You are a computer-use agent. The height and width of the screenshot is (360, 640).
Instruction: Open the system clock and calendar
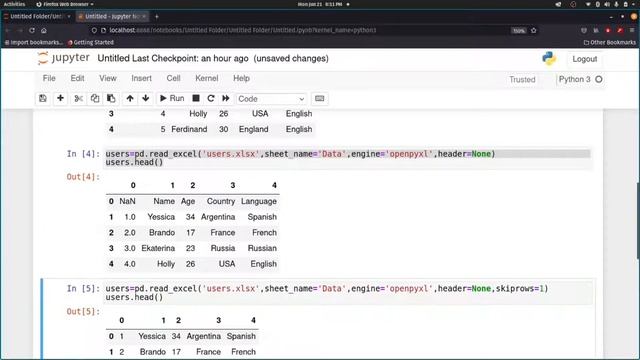320,4
